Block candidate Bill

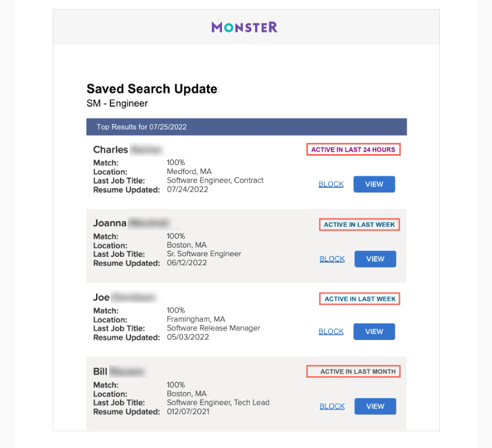tap(332, 406)
